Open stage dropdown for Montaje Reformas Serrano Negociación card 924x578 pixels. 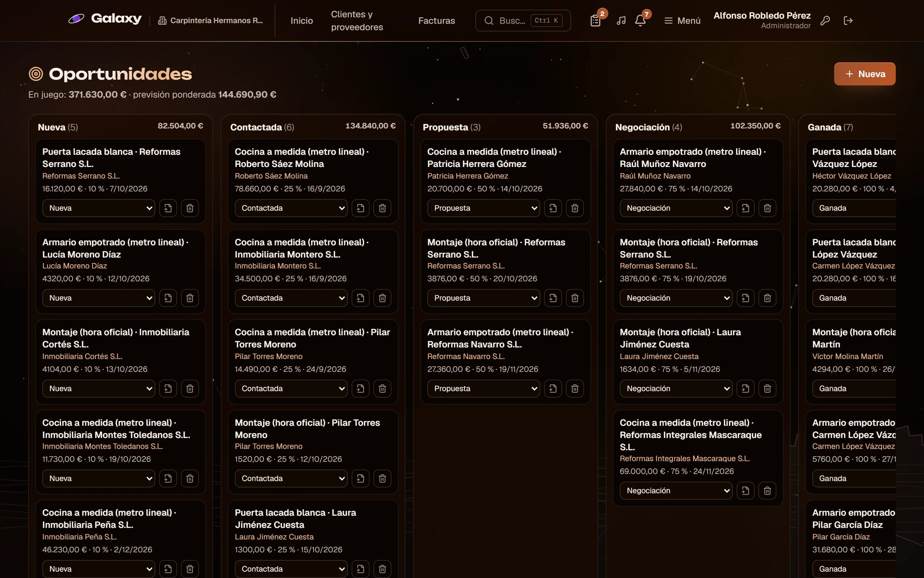point(676,298)
